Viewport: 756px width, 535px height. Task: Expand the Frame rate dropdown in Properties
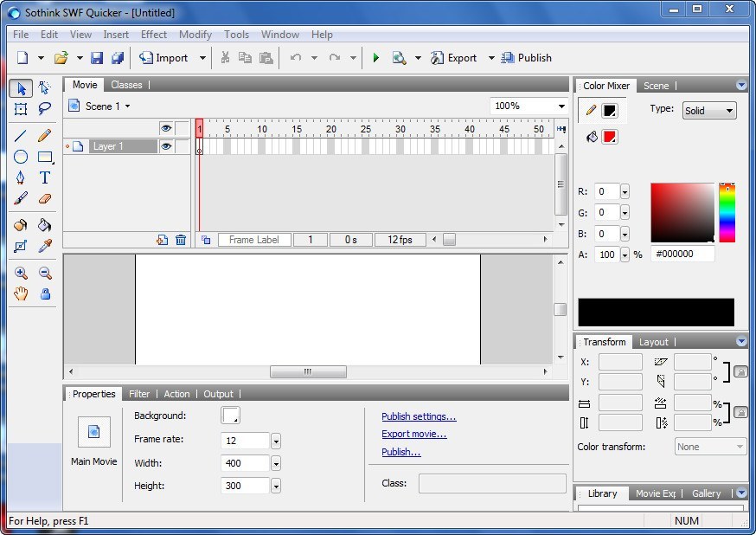pos(275,441)
